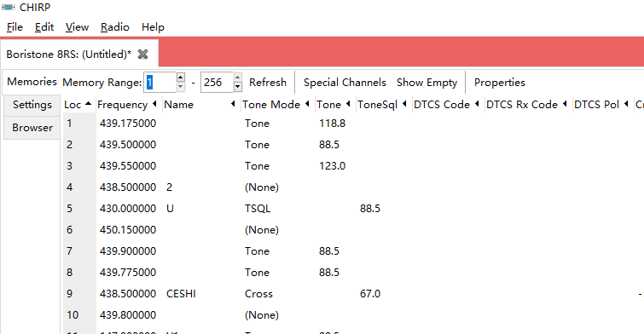Toggle Special Channels
Image resolution: width=644 pixels, height=334 pixels.
click(x=345, y=82)
